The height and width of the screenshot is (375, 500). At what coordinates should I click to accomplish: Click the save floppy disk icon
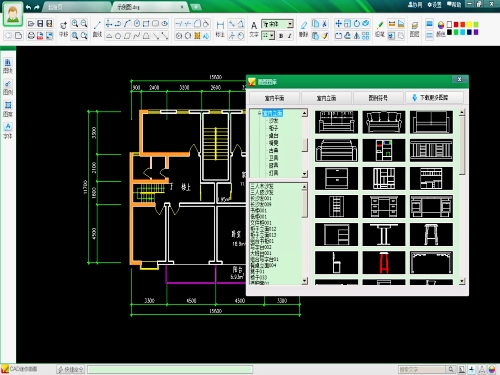point(40,23)
